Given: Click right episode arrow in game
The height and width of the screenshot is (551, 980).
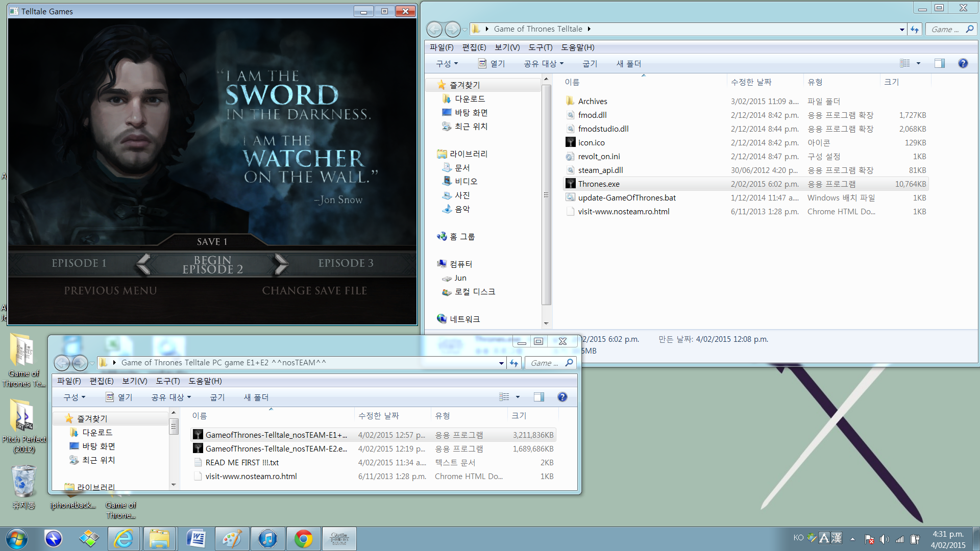Looking at the screenshot, I should [281, 264].
